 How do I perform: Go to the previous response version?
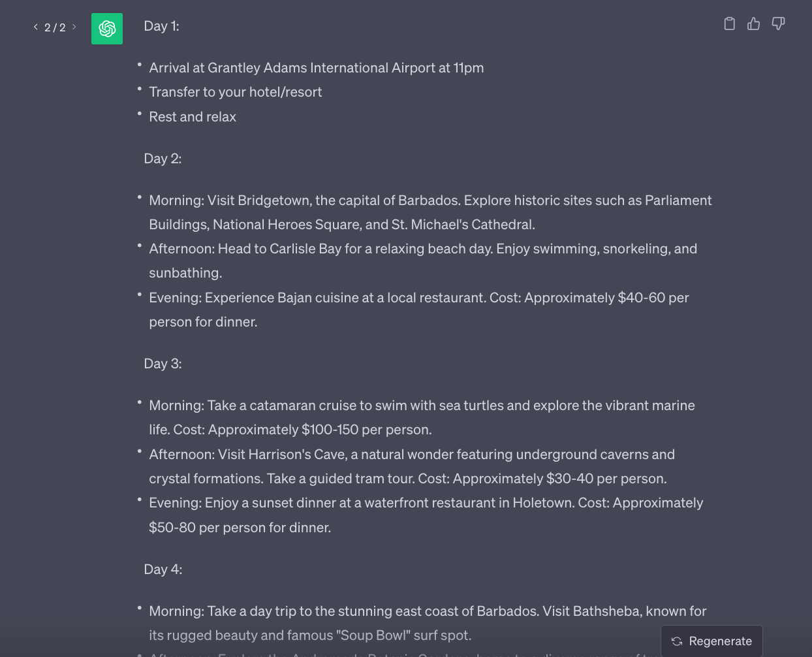pos(35,27)
